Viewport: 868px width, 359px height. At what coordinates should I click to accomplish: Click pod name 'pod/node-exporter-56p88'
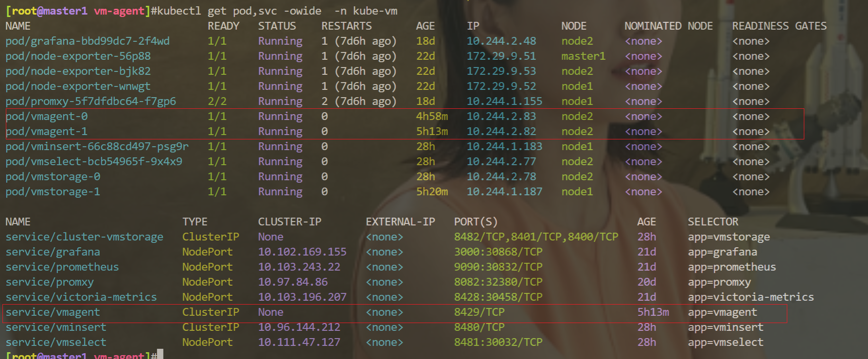(78, 56)
